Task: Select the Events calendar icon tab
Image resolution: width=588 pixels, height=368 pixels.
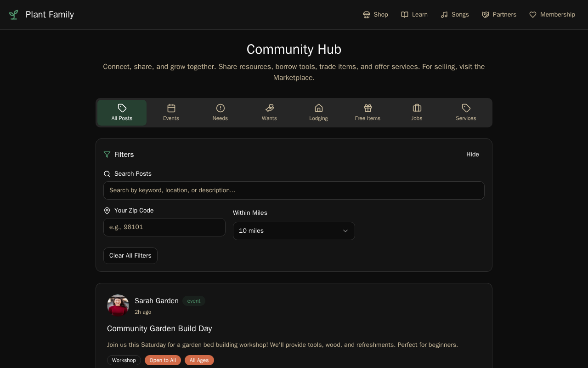Action: 171,108
